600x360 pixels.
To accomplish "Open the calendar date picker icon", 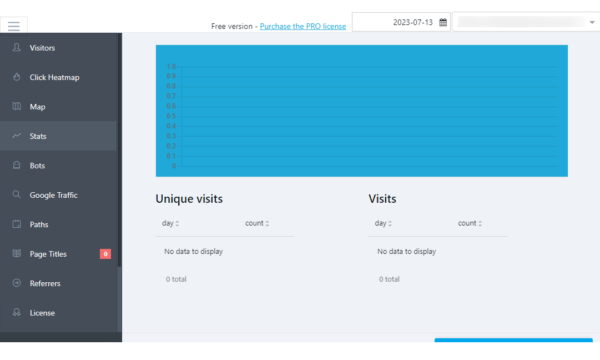I will click(443, 22).
